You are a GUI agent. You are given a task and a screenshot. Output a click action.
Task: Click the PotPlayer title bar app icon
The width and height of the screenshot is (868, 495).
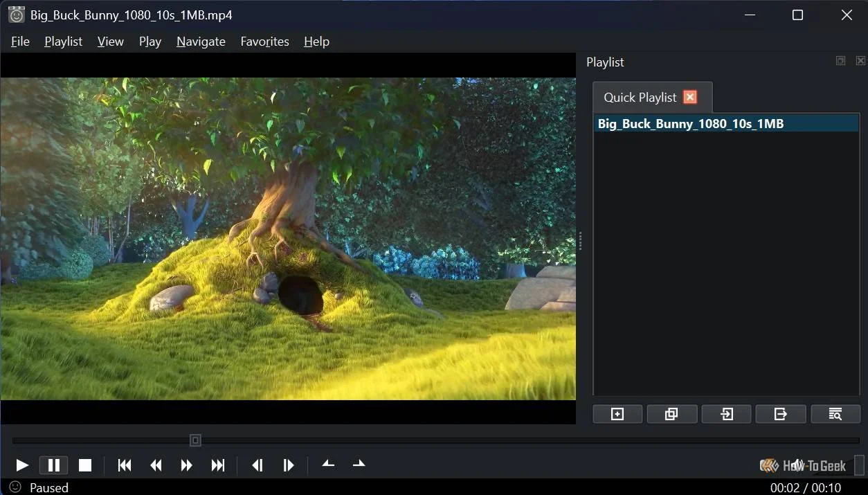(x=16, y=15)
